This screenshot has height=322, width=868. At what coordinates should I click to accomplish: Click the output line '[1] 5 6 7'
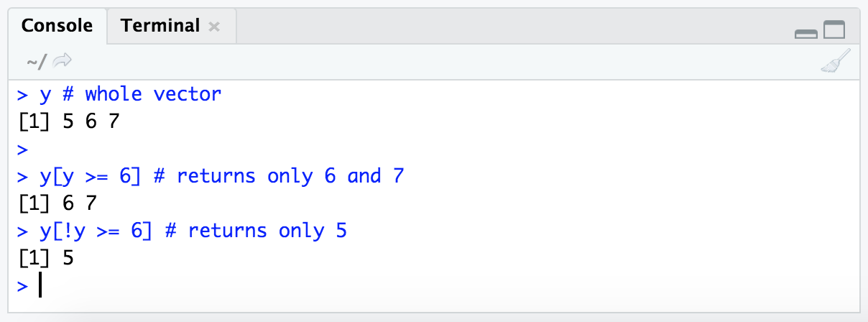68,121
